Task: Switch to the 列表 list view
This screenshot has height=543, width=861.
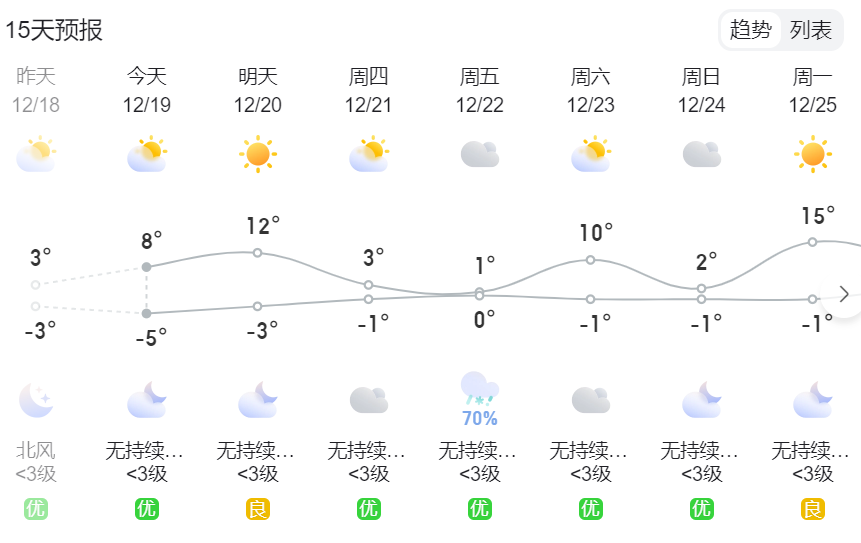Action: [810, 30]
